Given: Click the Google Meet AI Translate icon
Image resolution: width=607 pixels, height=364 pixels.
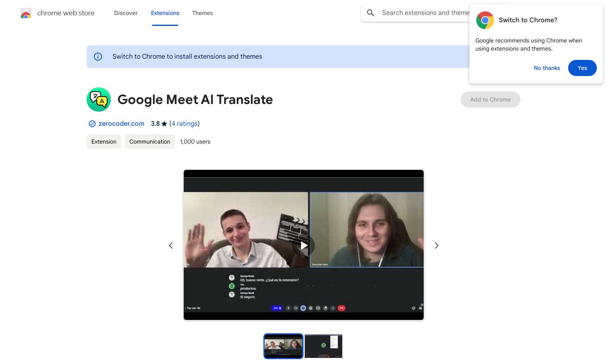Looking at the screenshot, I should coord(99,99).
